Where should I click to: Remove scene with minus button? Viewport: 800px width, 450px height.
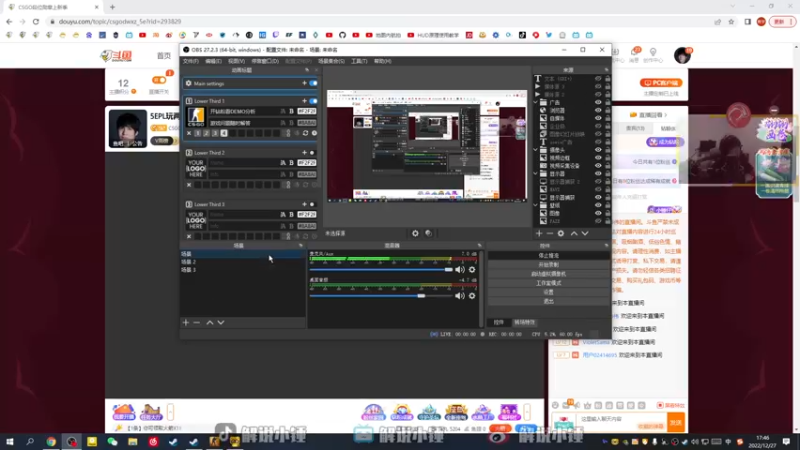pyautogui.click(x=196, y=322)
